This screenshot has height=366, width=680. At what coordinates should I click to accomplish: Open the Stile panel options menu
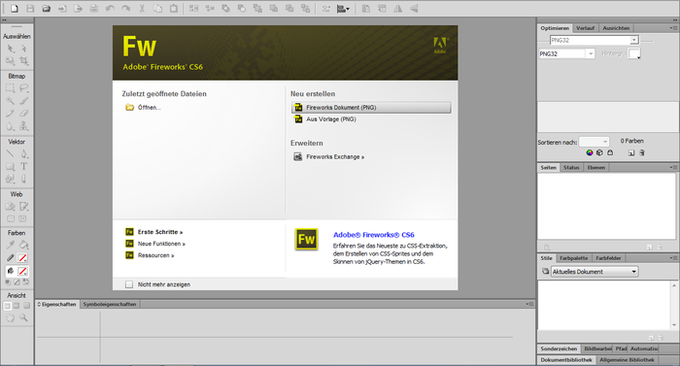(673, 258)
